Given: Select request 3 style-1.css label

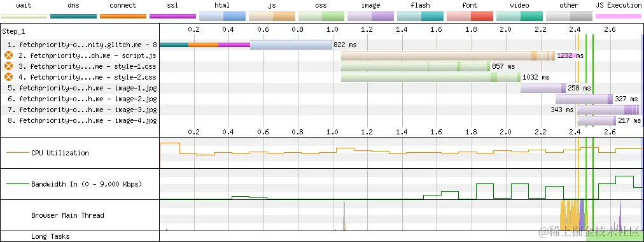Looking at the screenshot, I should (x=87, y=66).
